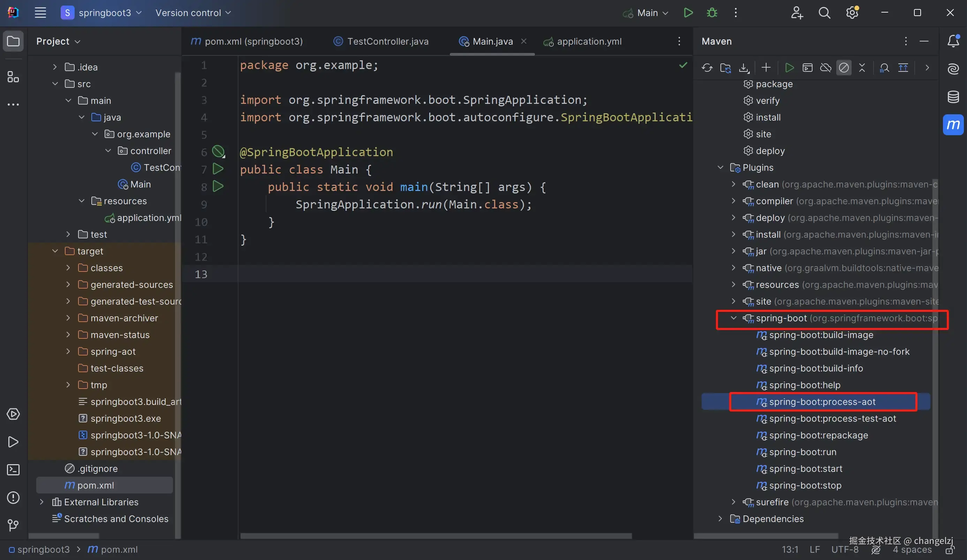Viewport: 967px width, 560px height.
Task: Collapse the target folder
Action: tap(55, 251)
